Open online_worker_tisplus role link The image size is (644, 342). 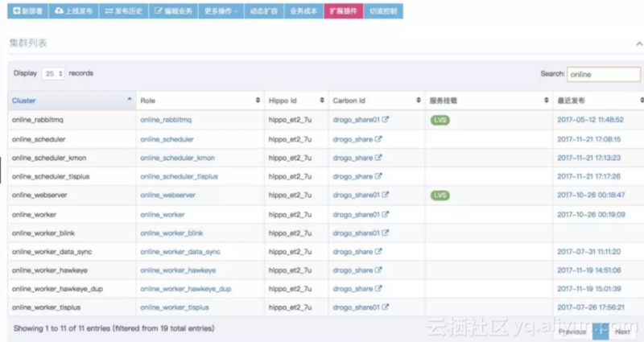pyautogui.click(x=175, y=307)
